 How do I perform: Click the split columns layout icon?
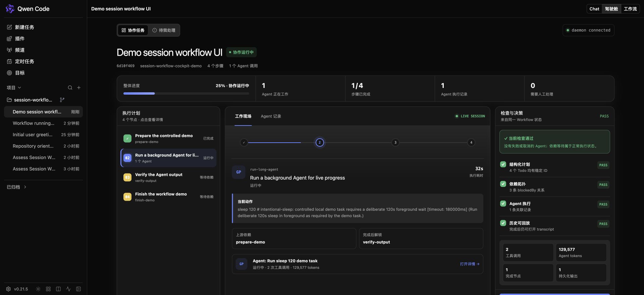click(58, 289)
